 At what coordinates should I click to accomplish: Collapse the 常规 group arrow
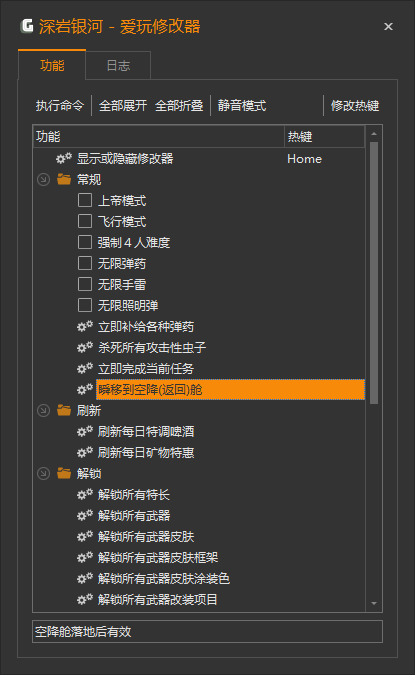(43, 180)
